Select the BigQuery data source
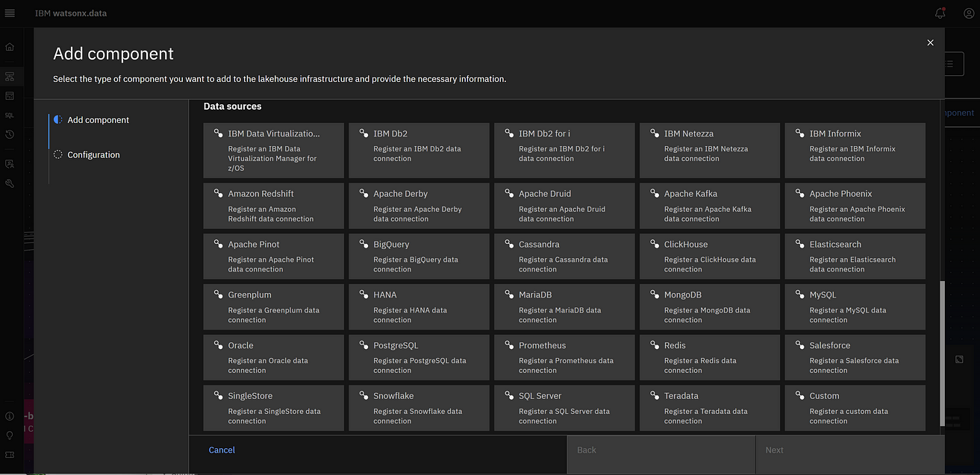 [x=419, y=257]
